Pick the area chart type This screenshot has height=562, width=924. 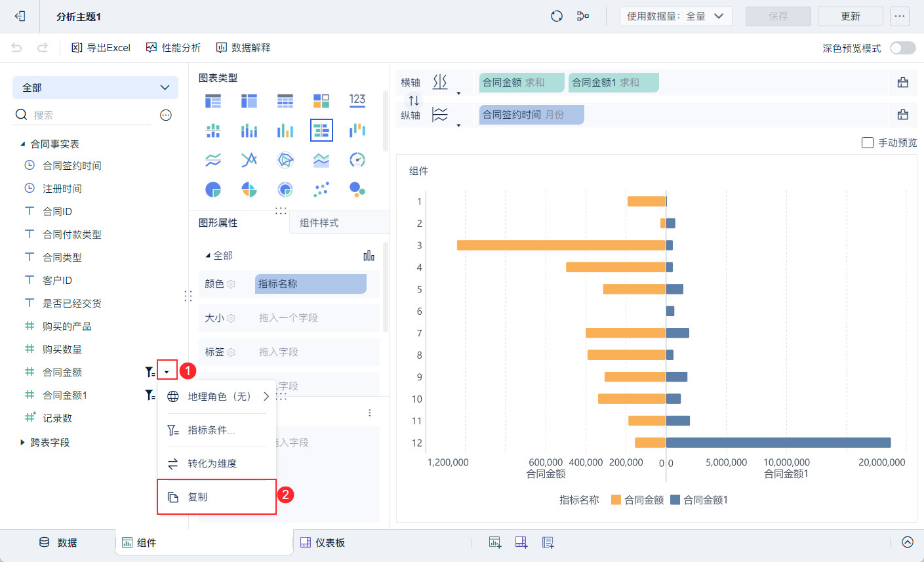click(321, 160)
